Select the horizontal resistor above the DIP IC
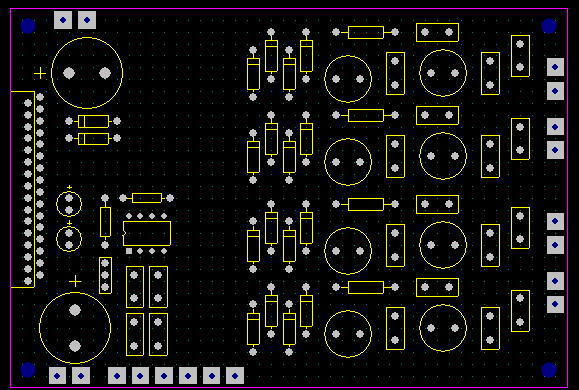The width and height of the screenshot is (579, 390). (x=147, y=198)
